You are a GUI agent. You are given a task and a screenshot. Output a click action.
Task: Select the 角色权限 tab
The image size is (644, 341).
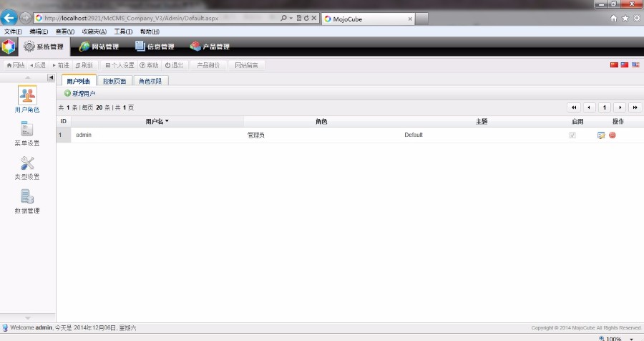coord(150,81)
